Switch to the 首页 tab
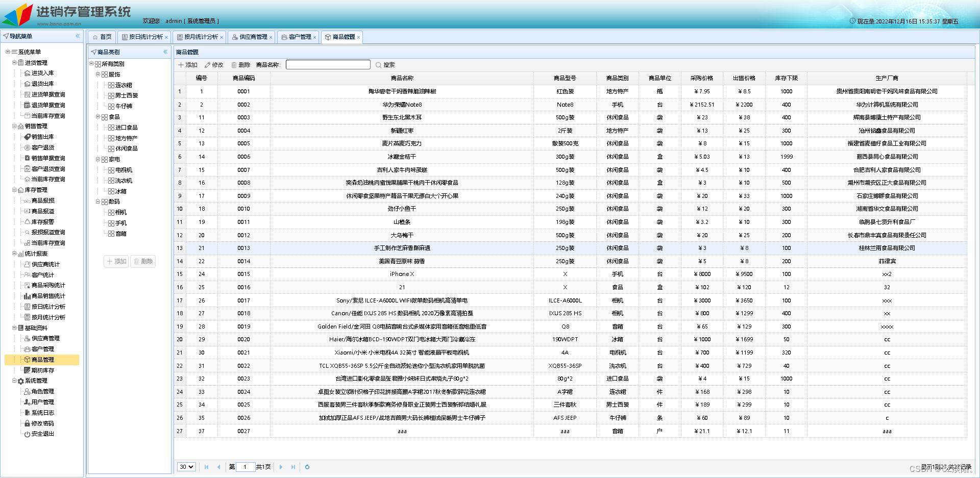 click(102, 37)
